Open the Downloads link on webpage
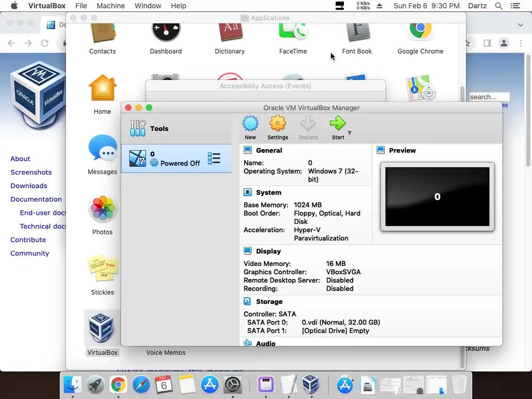 click(29, 185)
